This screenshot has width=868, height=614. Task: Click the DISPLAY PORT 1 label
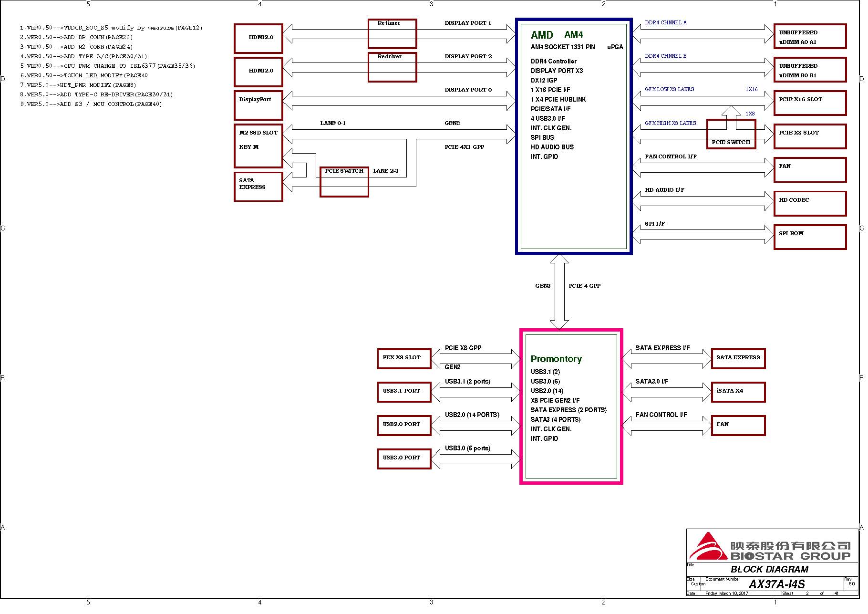pos(468,23)
